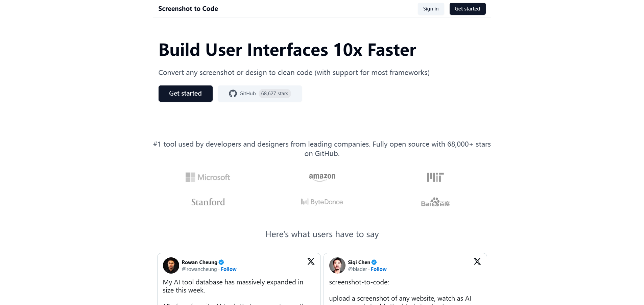
Task: Click the GitHub octocat icon
Action: [x=233, y=94]
